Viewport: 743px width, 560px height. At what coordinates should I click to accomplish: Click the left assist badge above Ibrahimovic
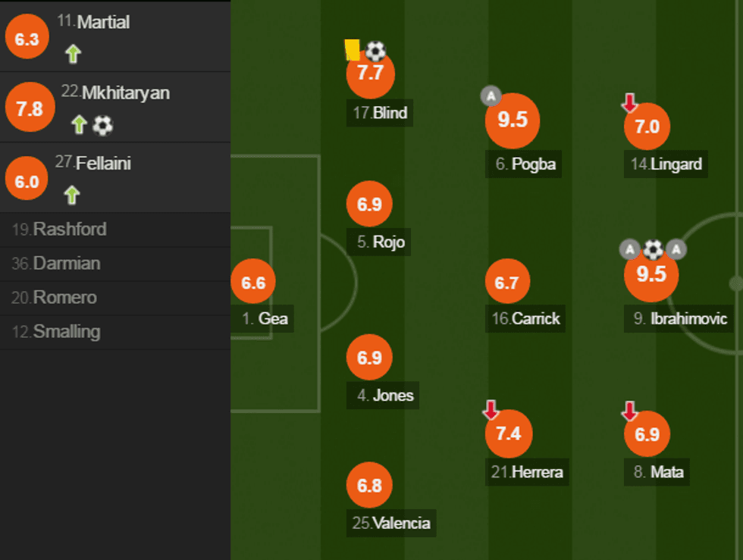point(629,249)
